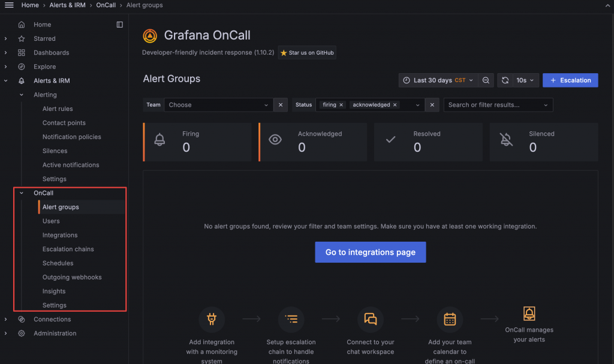Click the Acknowledged eye icon

click(x=275, y=140)
